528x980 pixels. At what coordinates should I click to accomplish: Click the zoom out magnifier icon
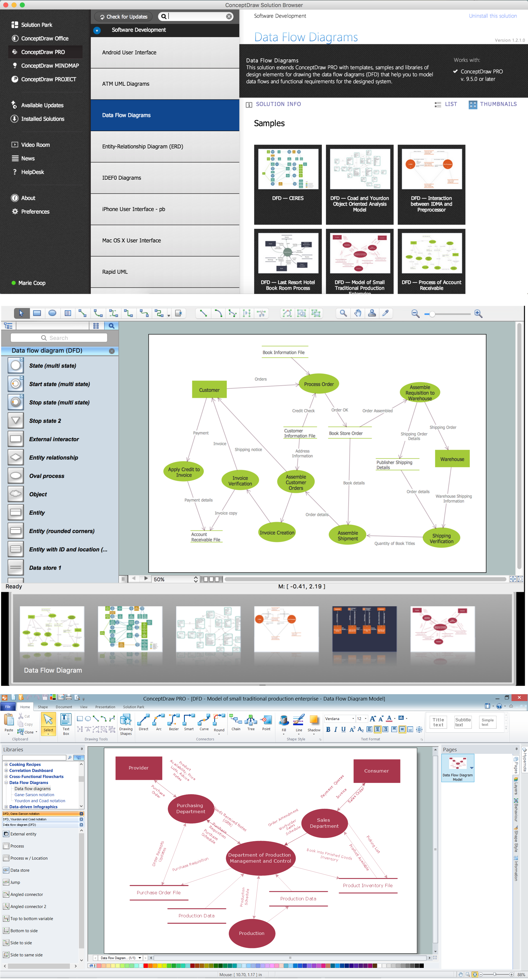415,314
